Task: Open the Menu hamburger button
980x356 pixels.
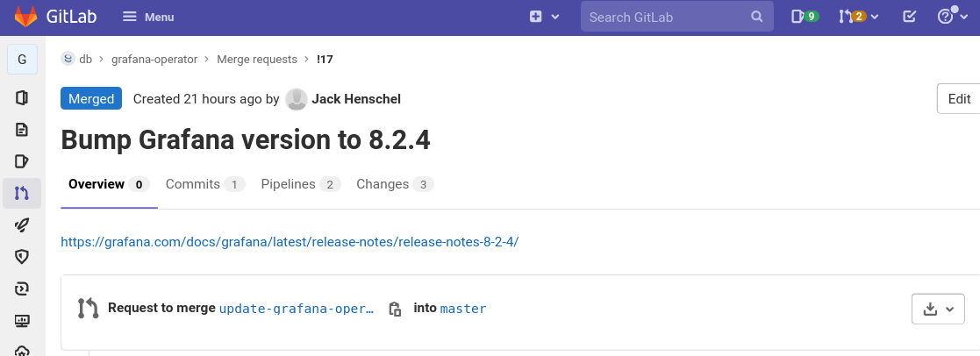Action: point(148,17)
